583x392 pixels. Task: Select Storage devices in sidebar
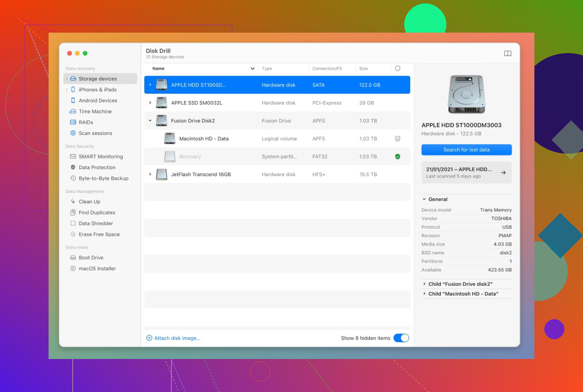tap(100, 79)
